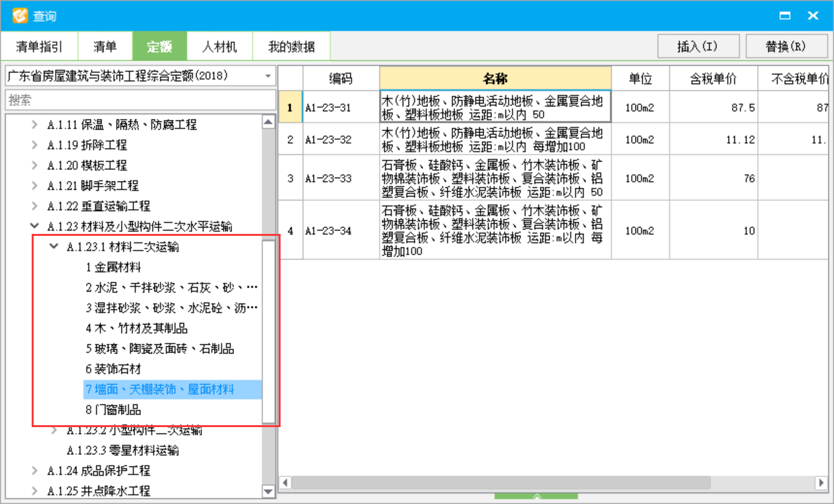Expand A.1.25 井点降水工程 node

pos(34,491)
